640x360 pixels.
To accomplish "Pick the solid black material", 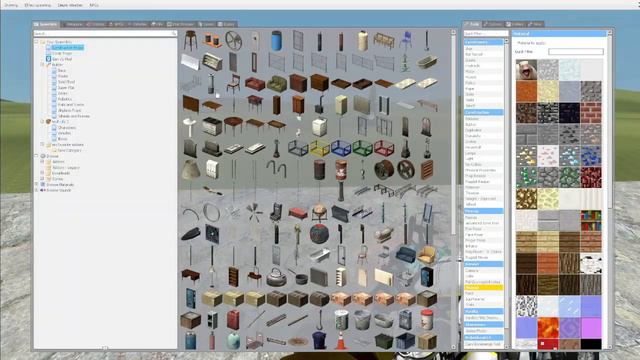I will coord(591,344).
